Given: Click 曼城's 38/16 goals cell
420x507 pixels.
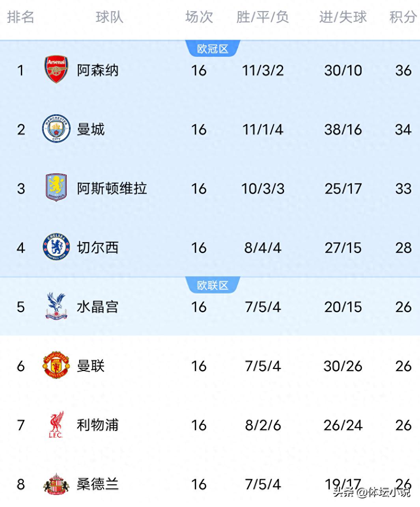Looking at the screenshot, I should [343, 129].
